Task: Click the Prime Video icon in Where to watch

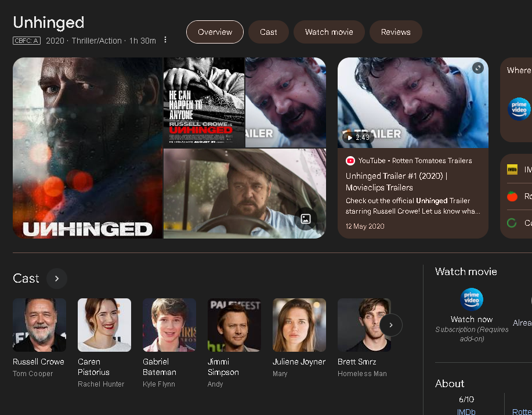Action: (x=519, y=109)
